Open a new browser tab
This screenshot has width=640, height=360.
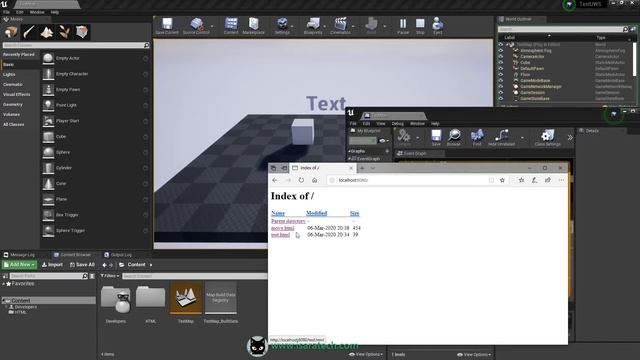point(362,168)
